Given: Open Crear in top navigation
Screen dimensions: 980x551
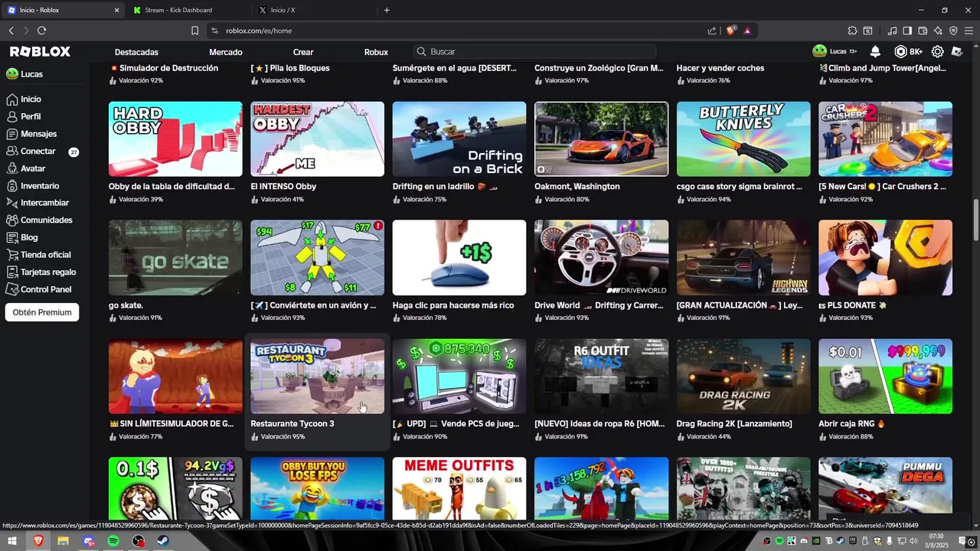Looking at the screenshot, I should pyautogui.click(x=303, y=52).
